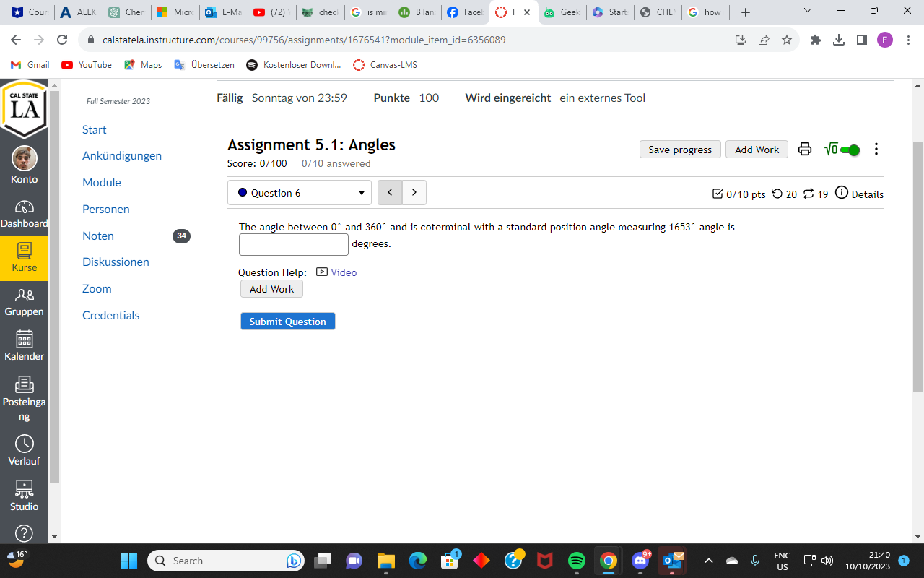Image resolution: width=924 pixels, height=578 pixels.
Task: Open the Posteingang inbox
Action: tap(24, 399)
